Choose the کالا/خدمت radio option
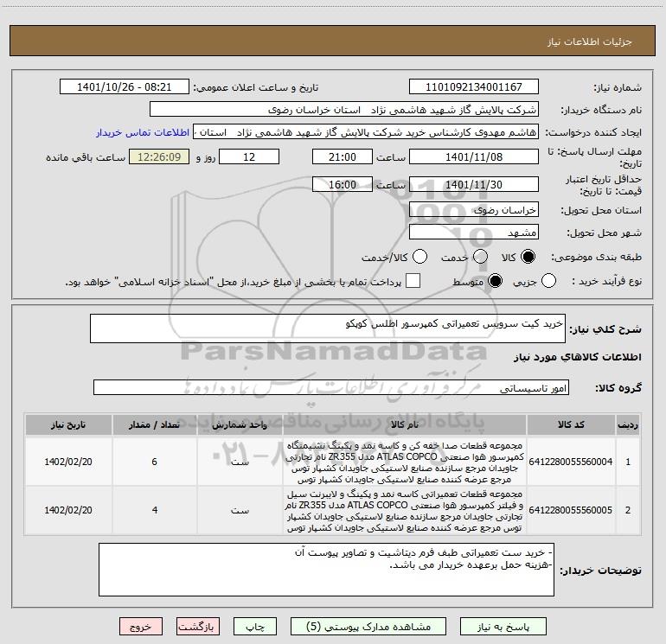The width and height of the screenshot is (666, 644). 421,257
